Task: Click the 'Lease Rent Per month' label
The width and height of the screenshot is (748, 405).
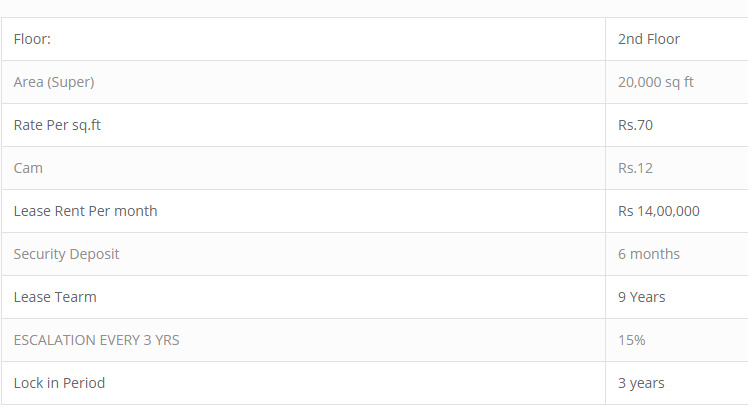Action: (85, 211)
